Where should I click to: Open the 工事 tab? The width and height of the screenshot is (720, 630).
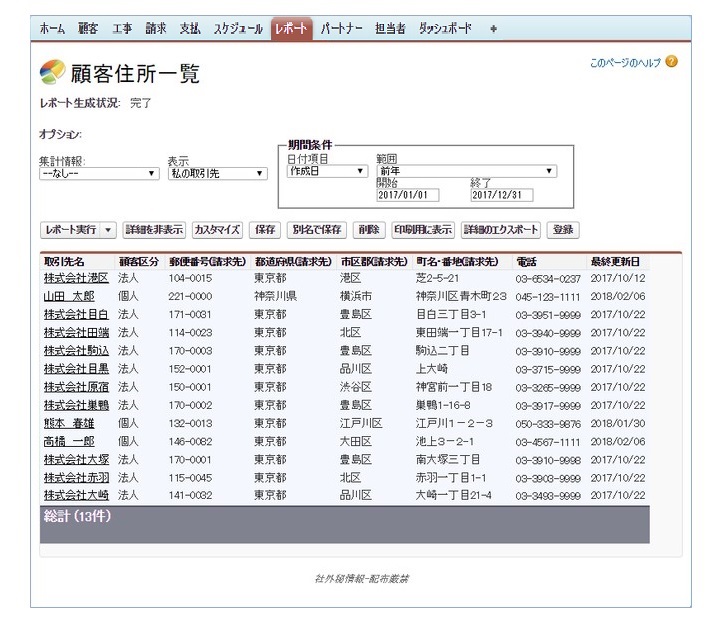pyautogui.click(x=122, y=29)
